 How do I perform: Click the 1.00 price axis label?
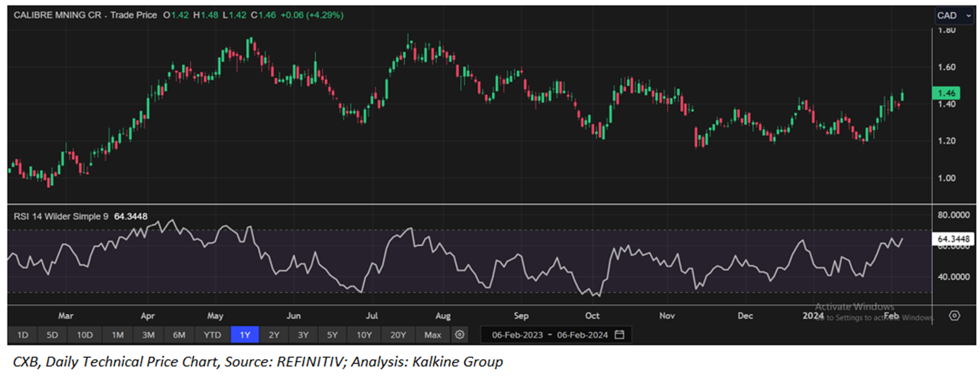(x=946, y=177)
